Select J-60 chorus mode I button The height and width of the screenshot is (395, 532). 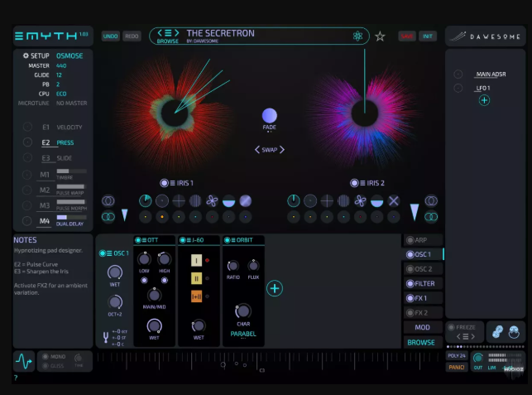click(196, 261)
